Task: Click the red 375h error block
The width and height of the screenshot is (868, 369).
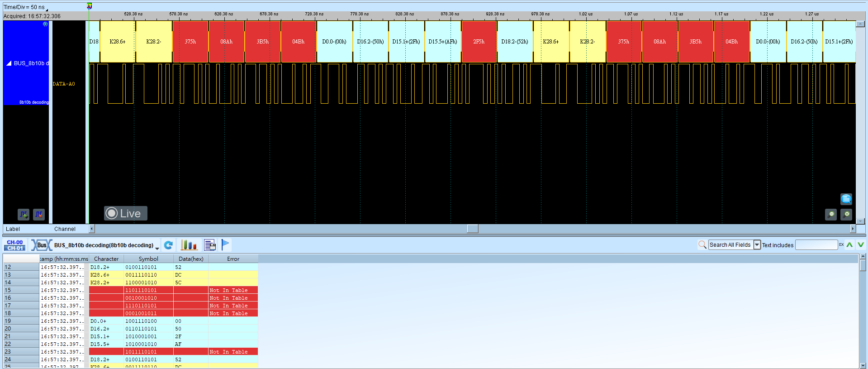Action: [190, 42]
